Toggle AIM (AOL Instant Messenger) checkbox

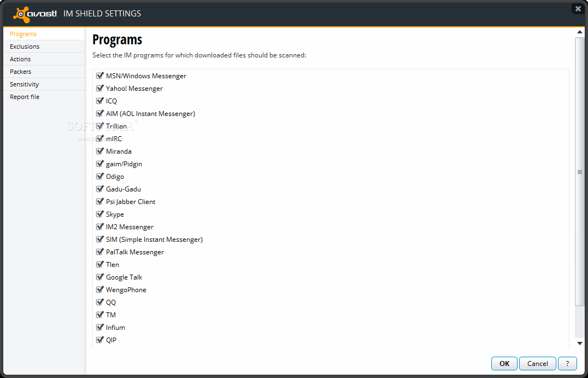point(100,113)
